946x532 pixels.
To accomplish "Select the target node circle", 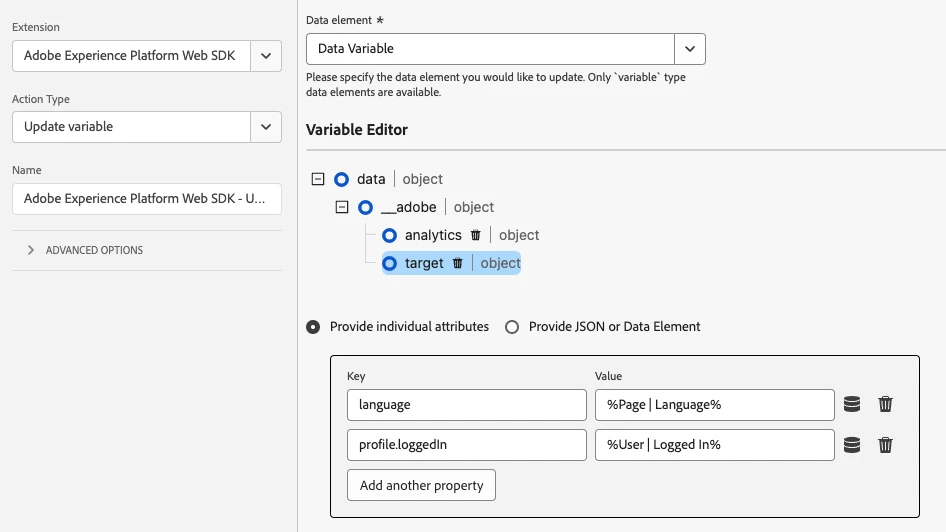I will coord(390,264).
